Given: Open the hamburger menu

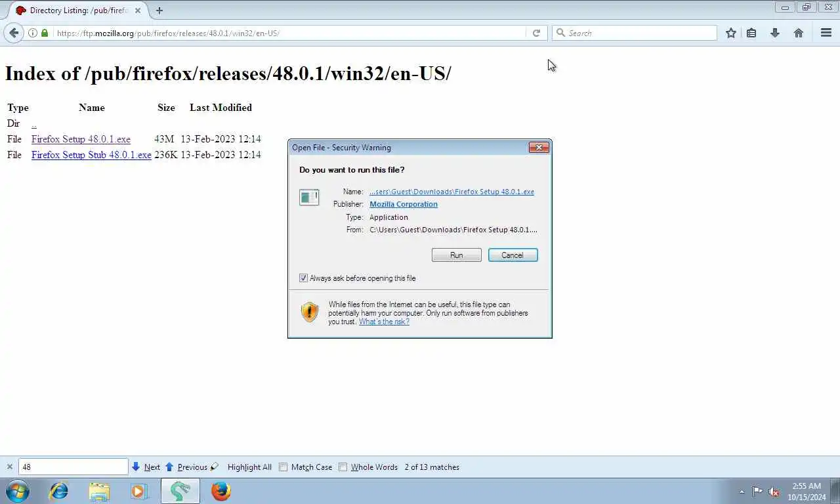Looking at the screenshot, I should (826, 33).
